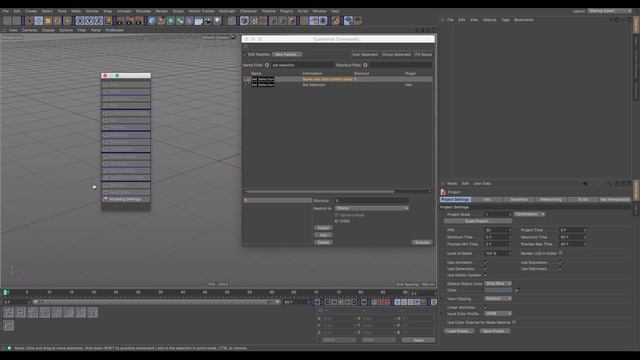Click the Play Forward timeline control

[341, 302]
